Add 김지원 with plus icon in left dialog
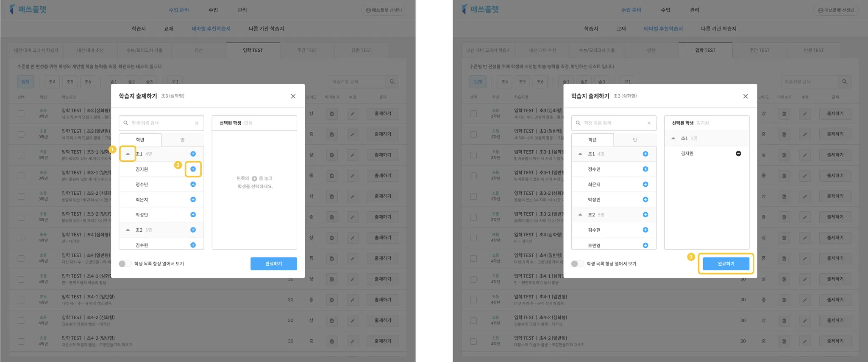Image resolution: width=868 pixels, height=362 pixels. [193, 169]
